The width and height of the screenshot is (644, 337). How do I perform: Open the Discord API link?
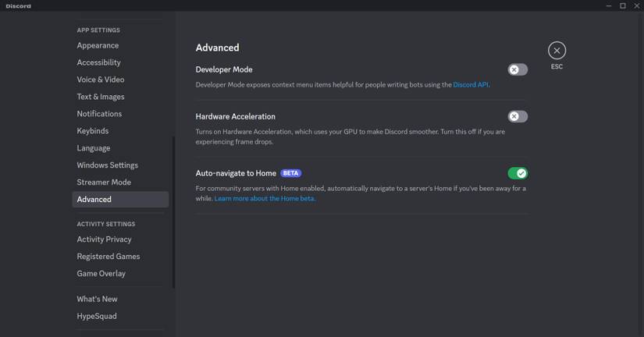pos(471,84)
